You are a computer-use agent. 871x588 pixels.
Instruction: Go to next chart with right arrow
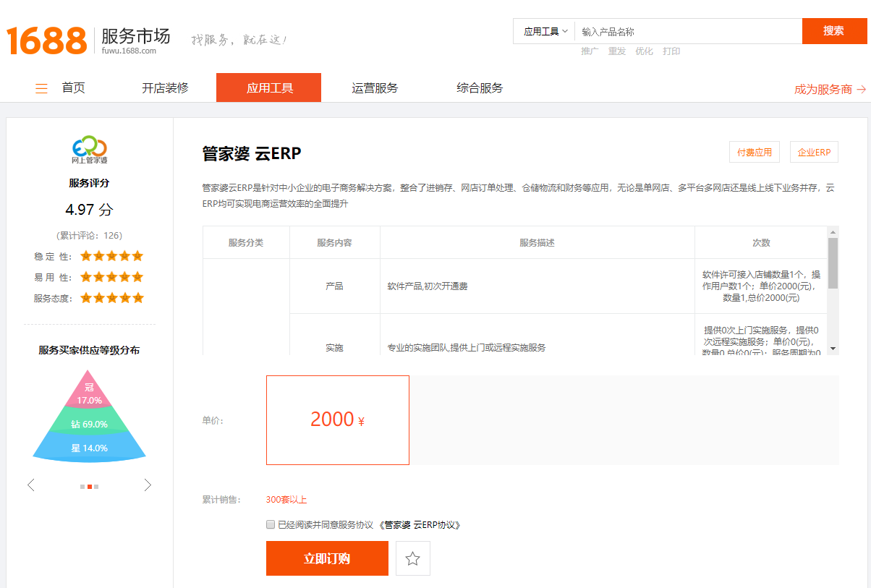click(148, 485)
